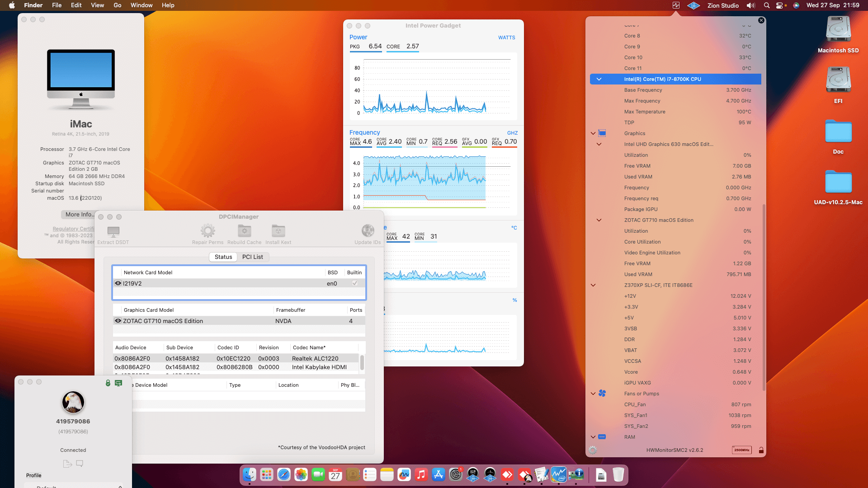Collapse the Intel Core i7-8700K CPU section
This screenshot has width=868, height=488.
599,79
